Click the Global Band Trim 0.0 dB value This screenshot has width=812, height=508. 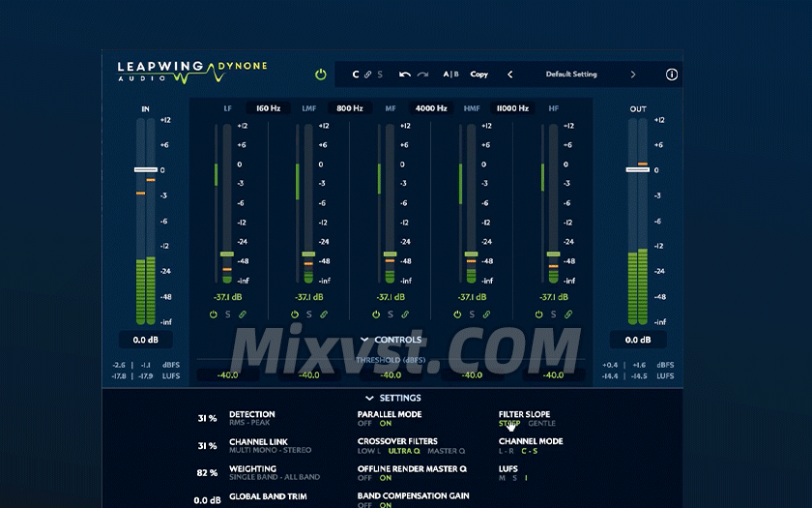click(207, 500)
